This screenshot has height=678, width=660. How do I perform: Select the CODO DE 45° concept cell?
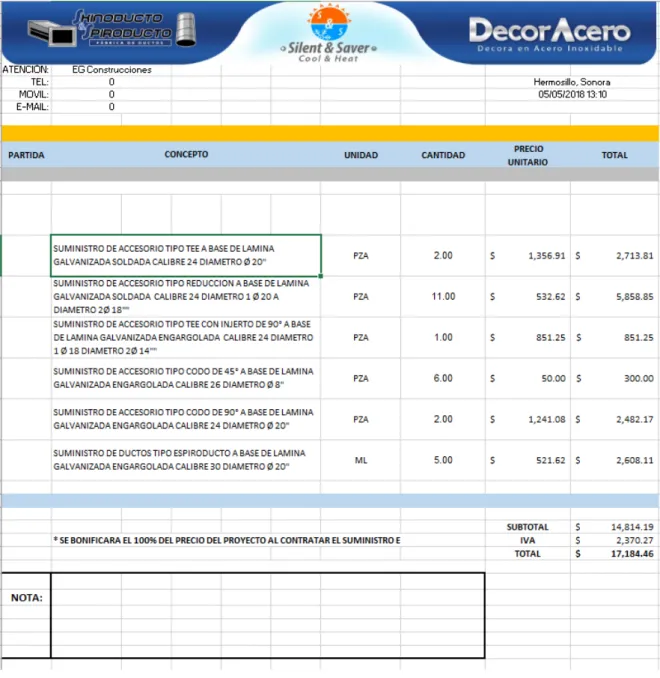(x=186, y=378)
